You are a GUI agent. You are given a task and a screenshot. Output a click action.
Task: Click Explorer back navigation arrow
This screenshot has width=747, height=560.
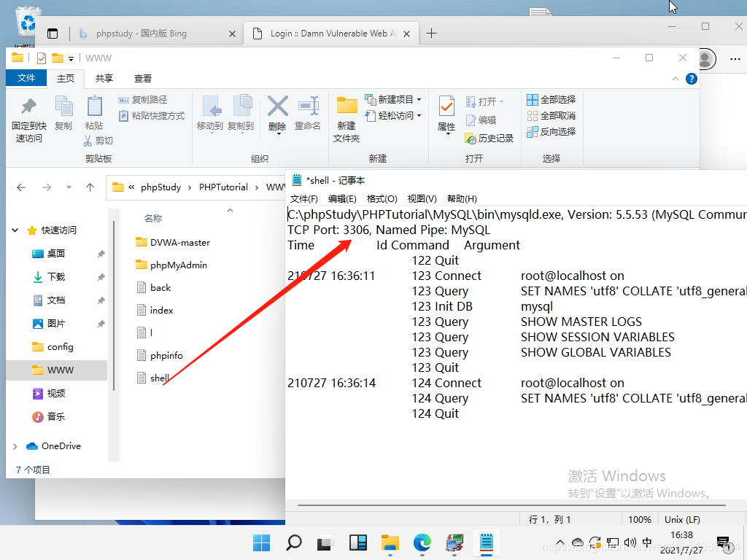click(x=21, y=187)
